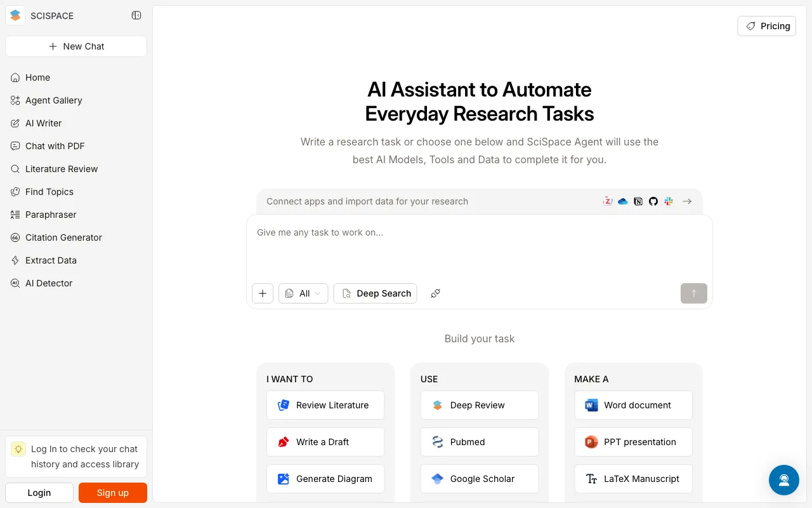Click the 'USE' column heading

[429, 379]
